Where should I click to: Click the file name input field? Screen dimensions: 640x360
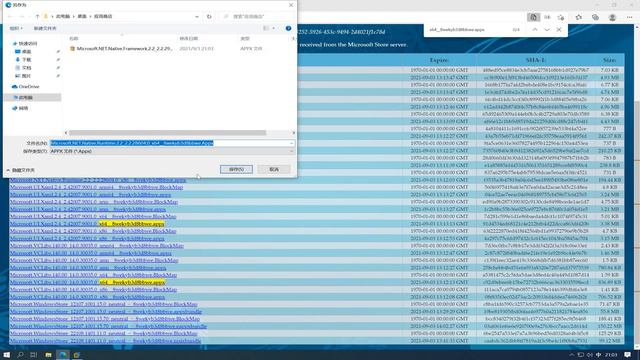pyautogui.click(x=169, y=143)
